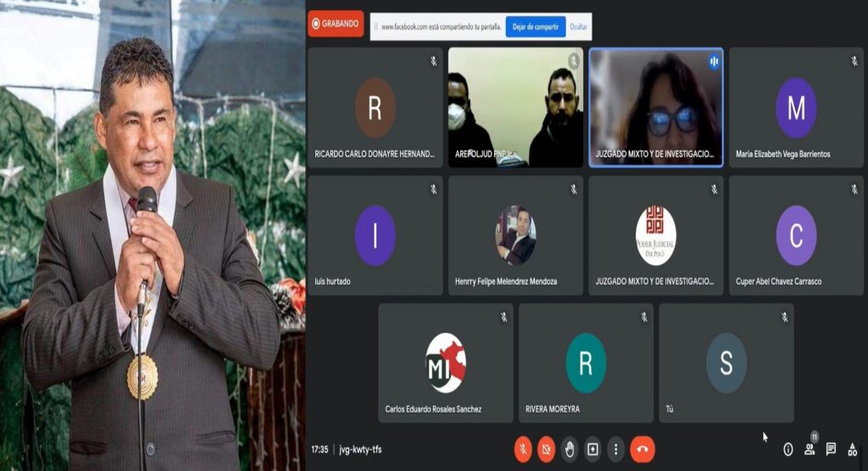868x471 pixels.
Task: Select the Poder Judicial logo avatar
Action: (x=656, y=235)
